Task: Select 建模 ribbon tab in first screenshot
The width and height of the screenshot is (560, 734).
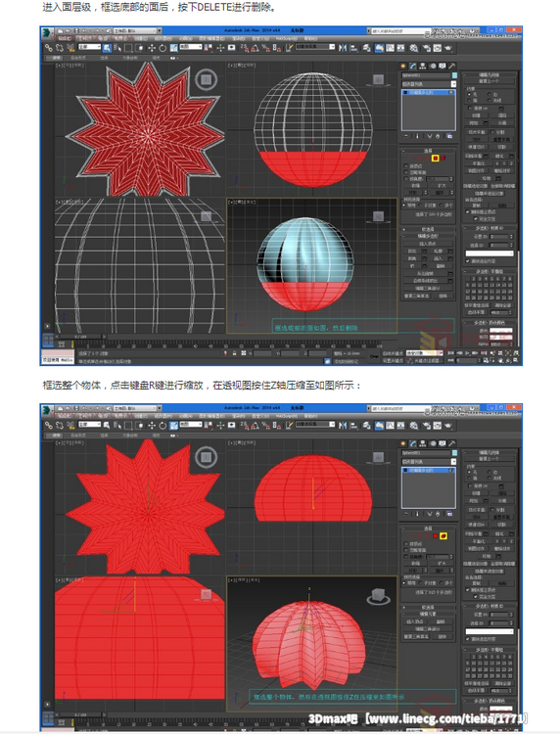Action: 56,58
